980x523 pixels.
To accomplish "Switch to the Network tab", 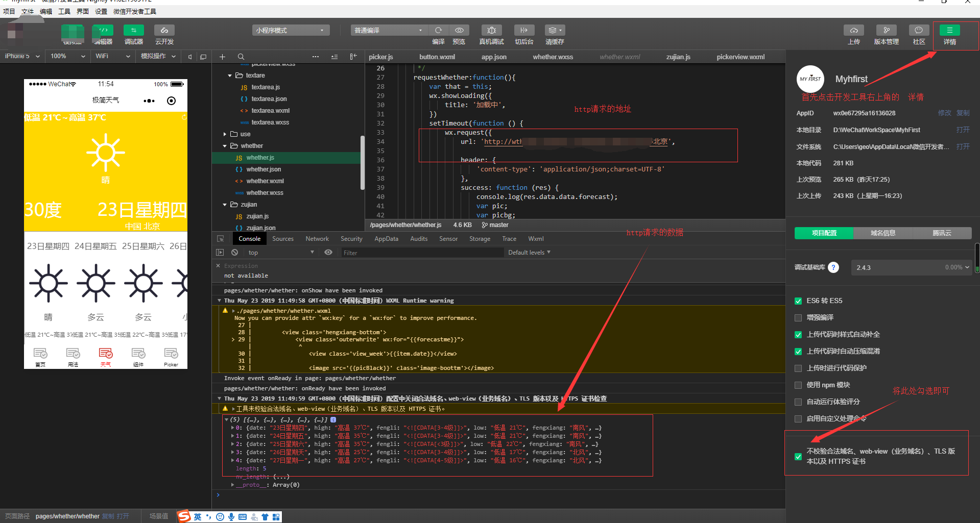I will (317, 239).
